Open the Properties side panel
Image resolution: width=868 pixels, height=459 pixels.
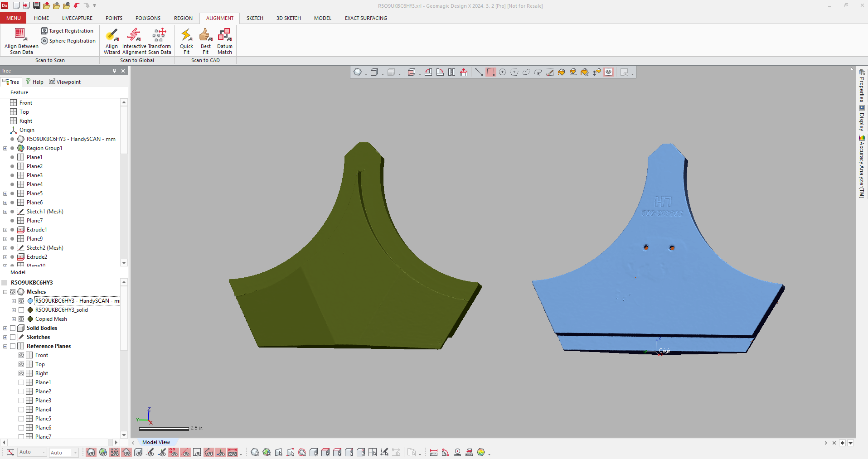[x=862, y=86]
